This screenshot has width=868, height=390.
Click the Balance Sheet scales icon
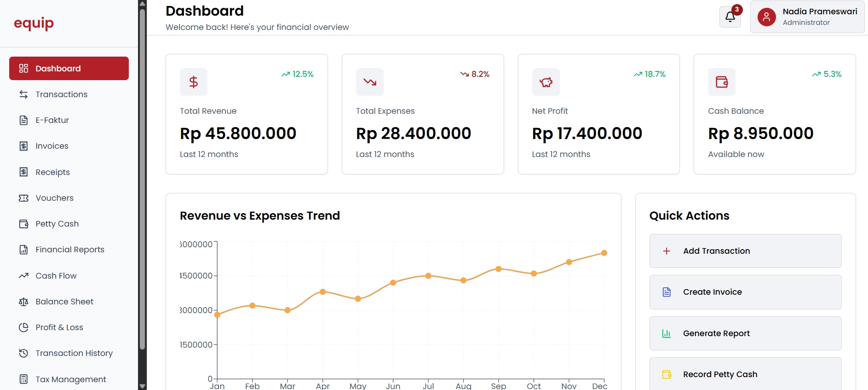pyautogui.click(x=23, y=302)
